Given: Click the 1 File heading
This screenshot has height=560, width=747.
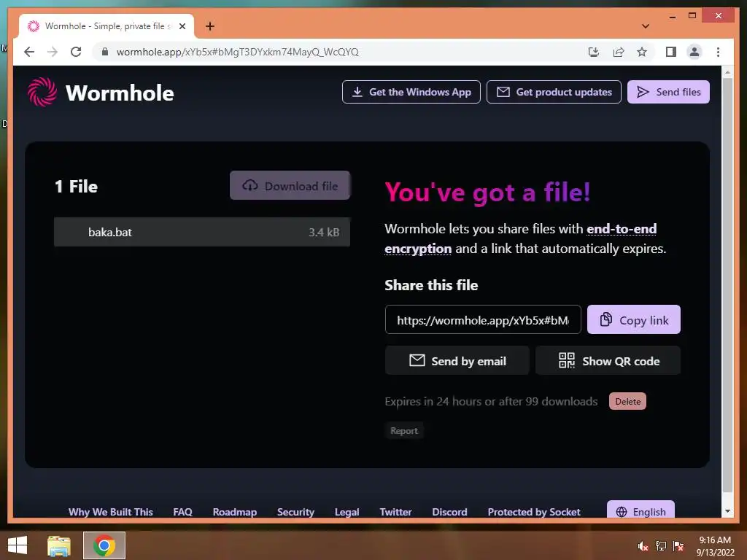Looking at the screenshot, I should [76, 186].
